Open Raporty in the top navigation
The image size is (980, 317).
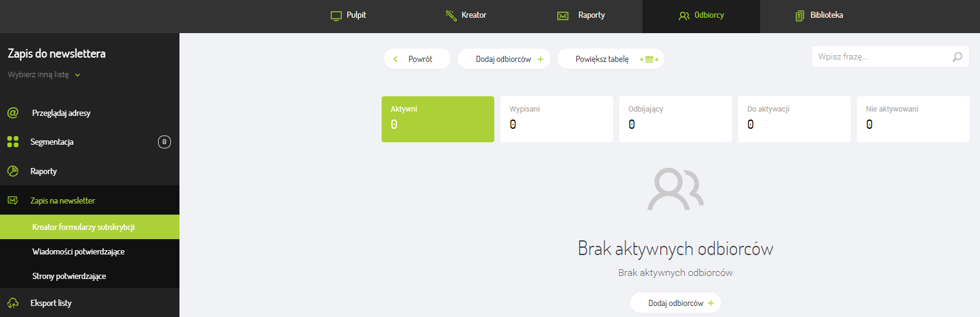pos(581,15)
